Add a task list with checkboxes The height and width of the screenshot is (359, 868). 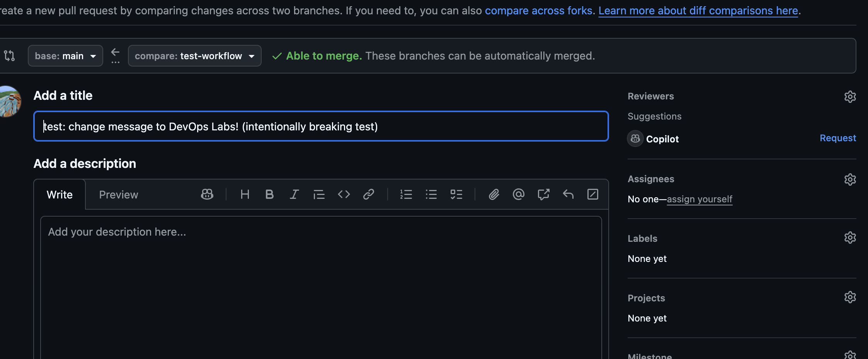pyautogui.click(x=456, y=194)
